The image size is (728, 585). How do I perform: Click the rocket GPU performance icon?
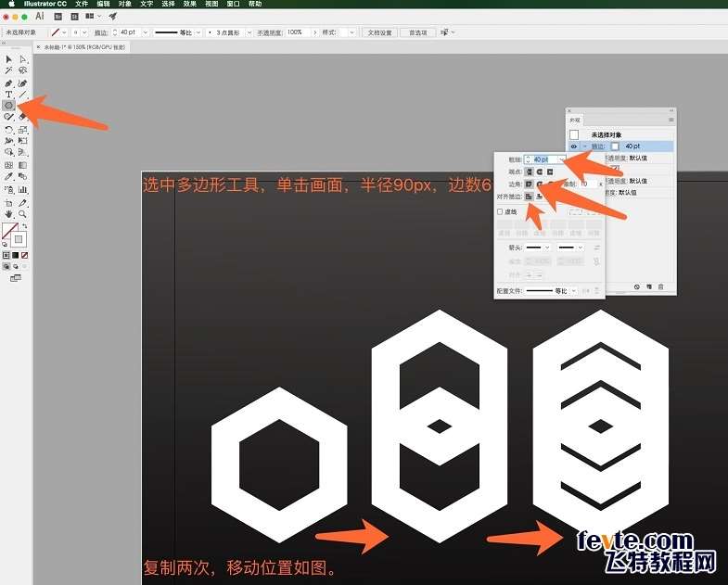coord(113,17)
